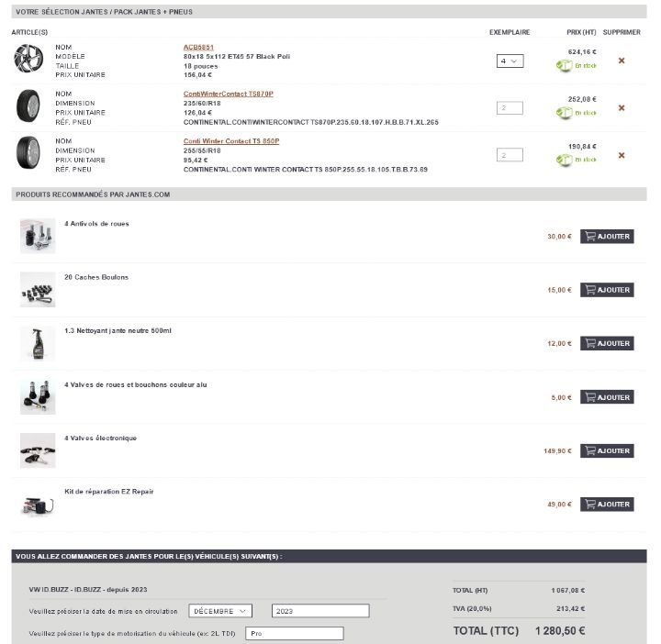Click the in-stock icon for ACB5851
The height and width of the screenshot is (644, 661).
click(565, 65)
